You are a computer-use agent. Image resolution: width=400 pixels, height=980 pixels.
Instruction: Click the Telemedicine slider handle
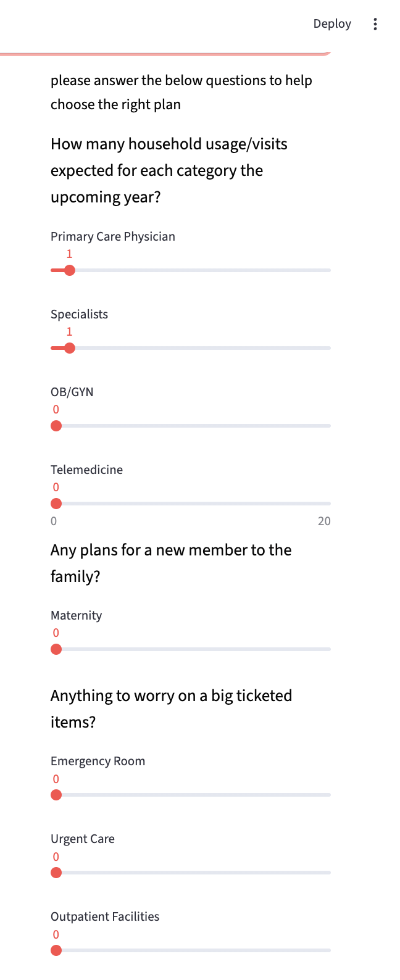[x=56, y=504]
